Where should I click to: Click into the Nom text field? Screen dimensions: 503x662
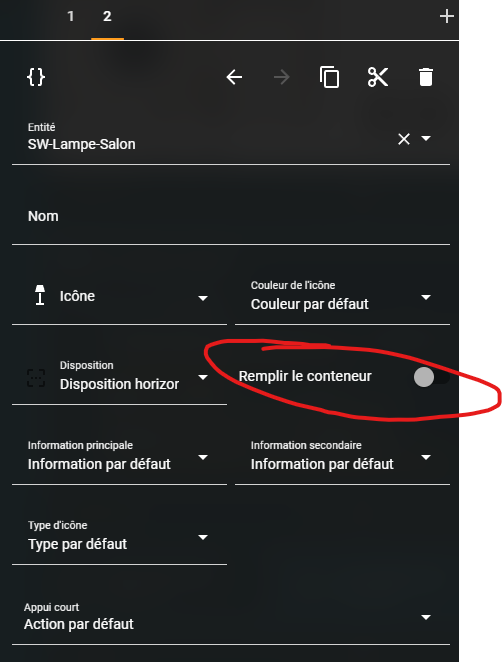click(x=231, y=217)
